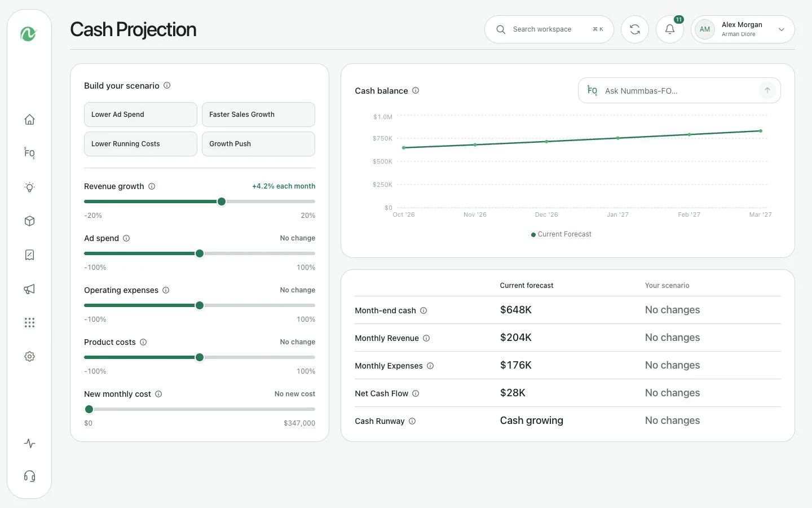Show info for Build your scenario

click(167, 86)
